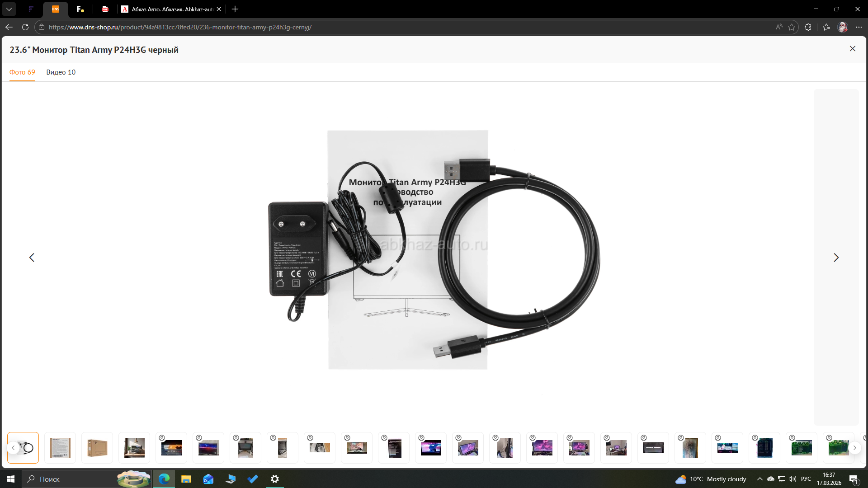Open the cardboard box thumbnail
Screen dimensions: 868x488
pyautogui.click(x=97, y=448)
